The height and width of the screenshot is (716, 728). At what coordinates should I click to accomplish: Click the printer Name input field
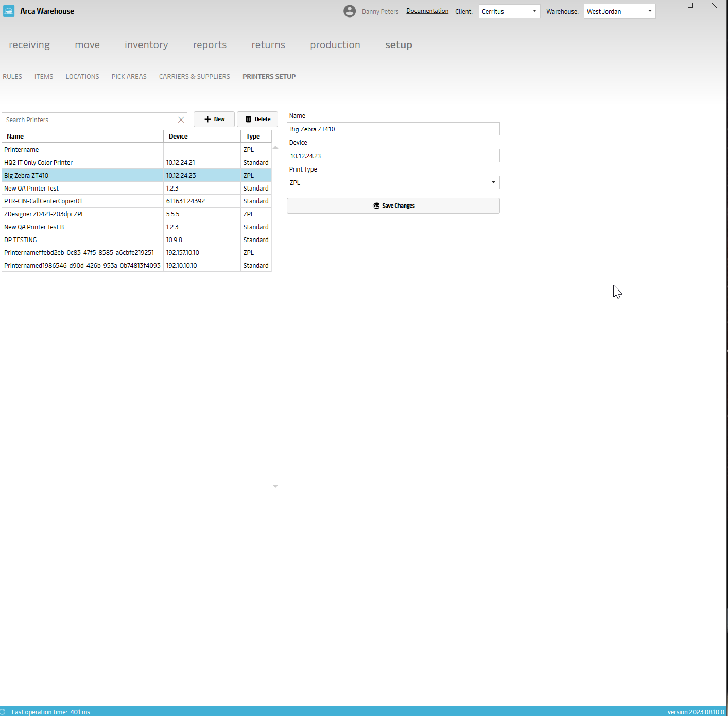393,129
